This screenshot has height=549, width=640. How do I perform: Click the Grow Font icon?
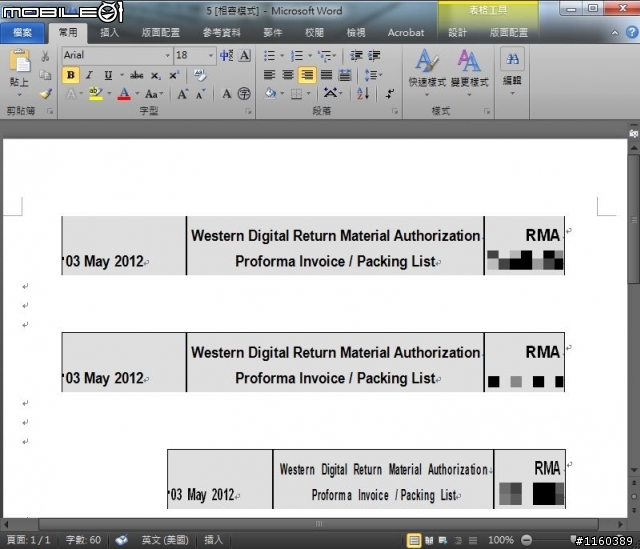[182, 94]
